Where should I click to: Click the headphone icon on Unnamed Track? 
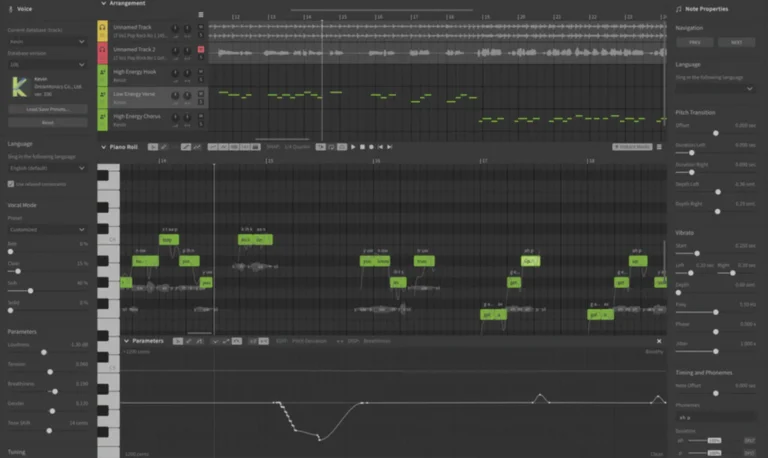(x=103, y=30)
